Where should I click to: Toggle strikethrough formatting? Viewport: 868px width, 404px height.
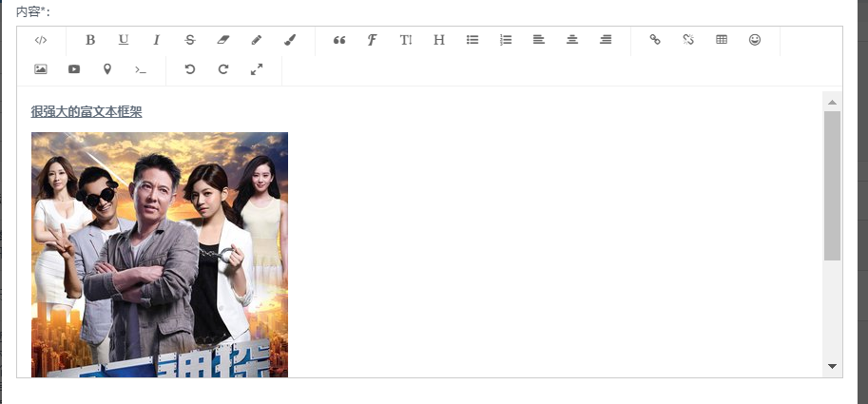pyautogui.click(x=190, y=40)
